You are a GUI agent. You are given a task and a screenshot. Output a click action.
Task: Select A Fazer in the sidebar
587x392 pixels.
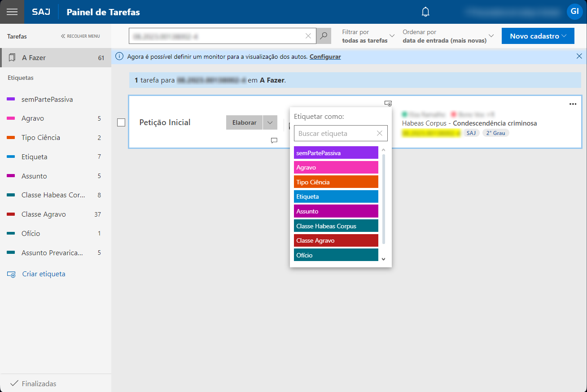[x=55, y=58]
